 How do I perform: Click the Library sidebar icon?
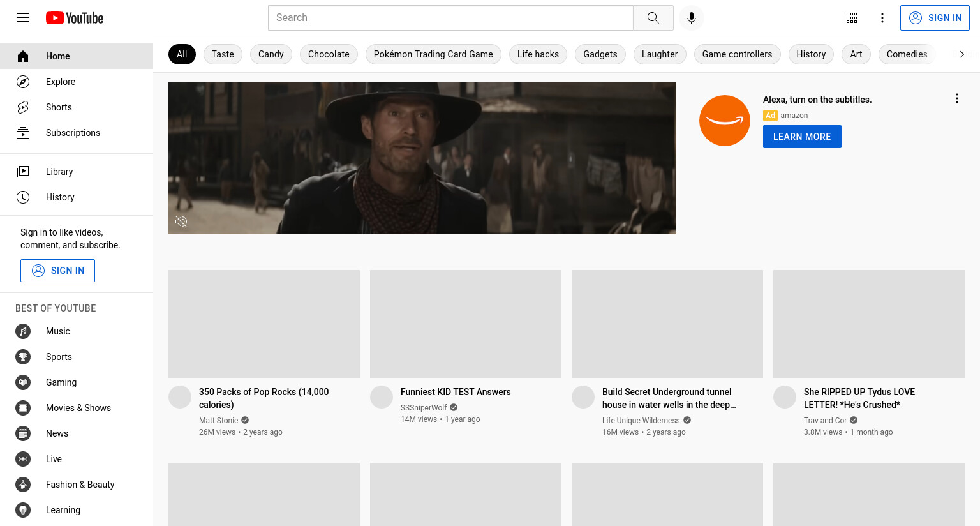(x=23, y=172)
